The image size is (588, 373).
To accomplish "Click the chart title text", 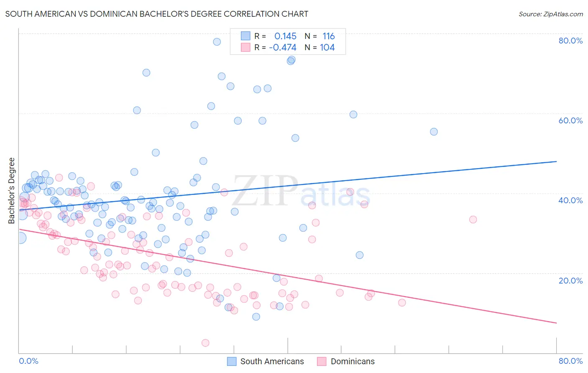I will pos(157,14).
